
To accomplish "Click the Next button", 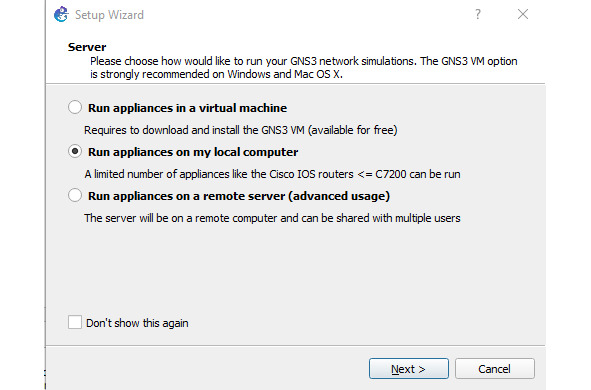I will pos(409,369).
